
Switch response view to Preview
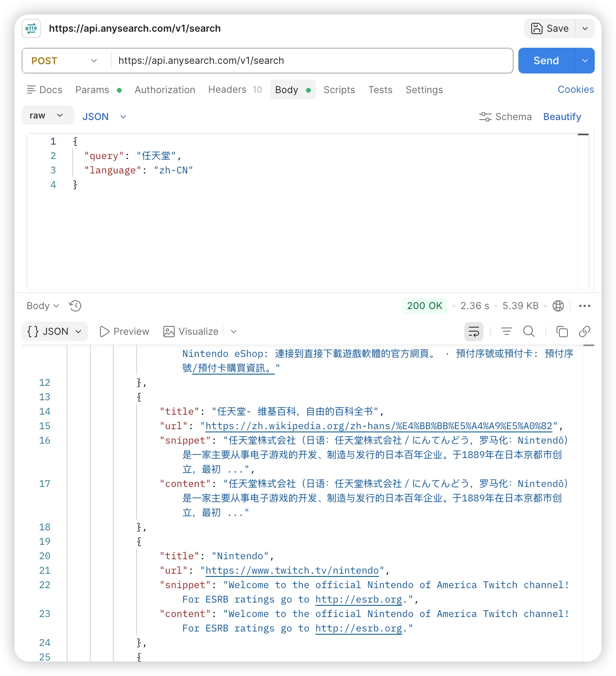124,332
